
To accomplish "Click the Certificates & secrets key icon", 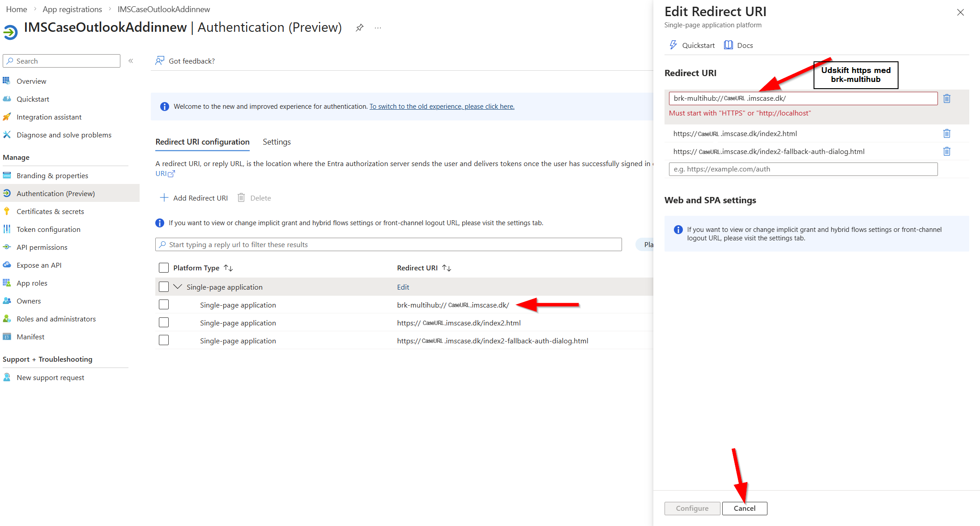I will (7, 211).
